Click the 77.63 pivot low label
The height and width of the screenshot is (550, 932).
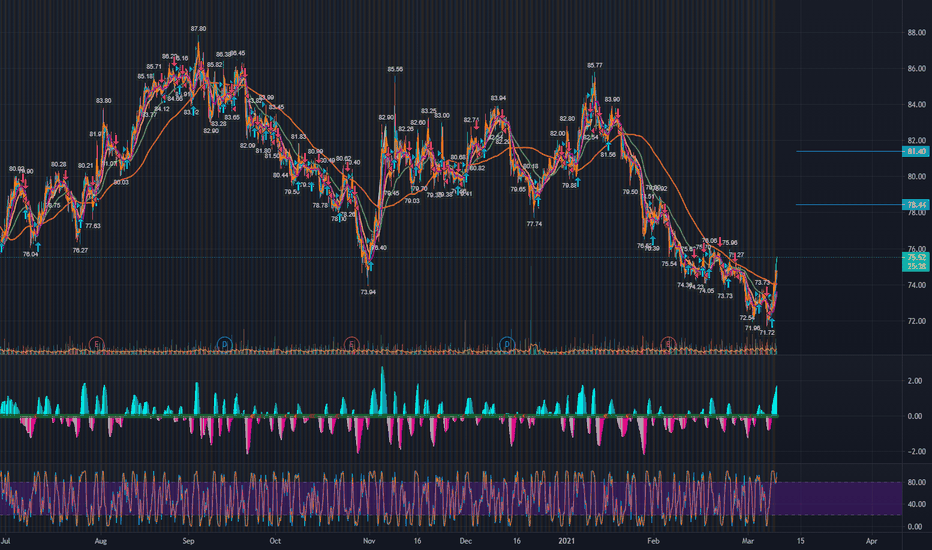[x=93, y=226]
